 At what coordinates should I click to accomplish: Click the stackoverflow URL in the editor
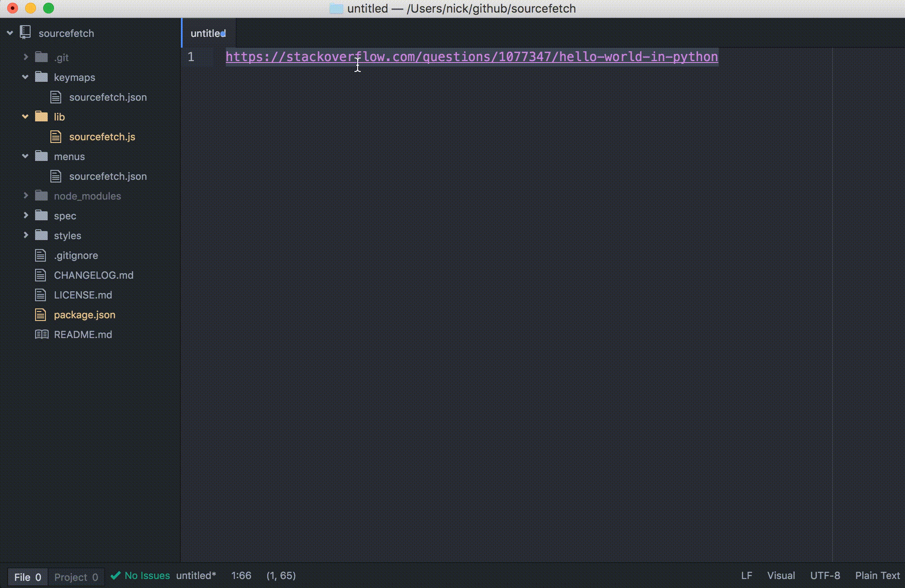tap(471, 57)
